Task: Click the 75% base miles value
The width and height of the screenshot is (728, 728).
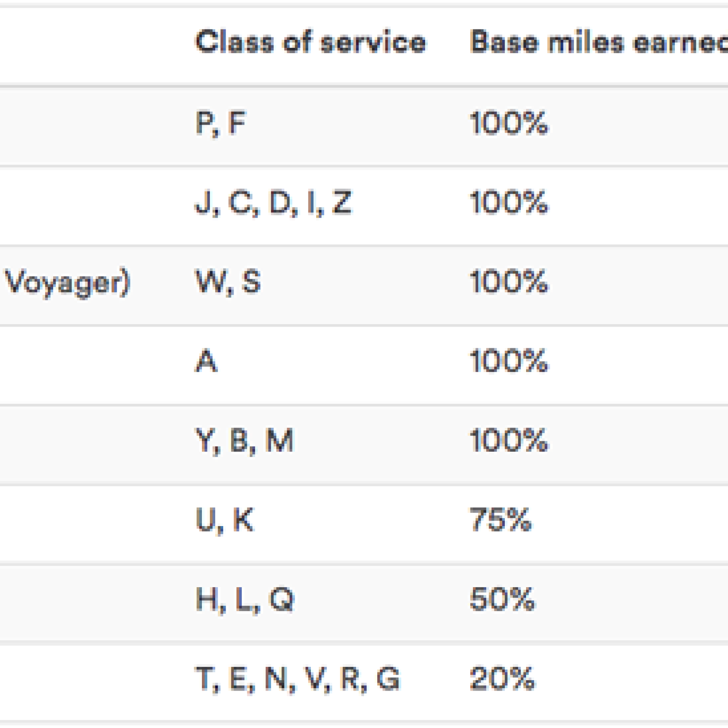Action: click(500, 520)
